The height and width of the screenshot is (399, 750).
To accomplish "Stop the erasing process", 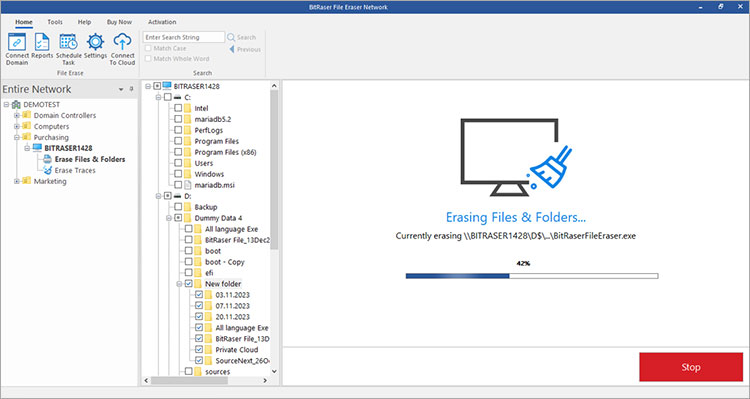I will [691, 367].
